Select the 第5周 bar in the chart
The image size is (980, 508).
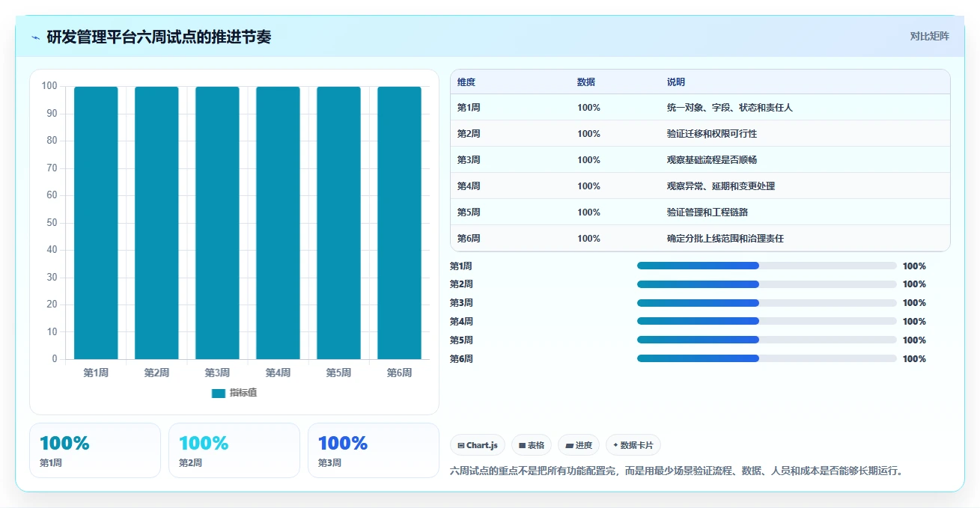[x=338, y=223]
